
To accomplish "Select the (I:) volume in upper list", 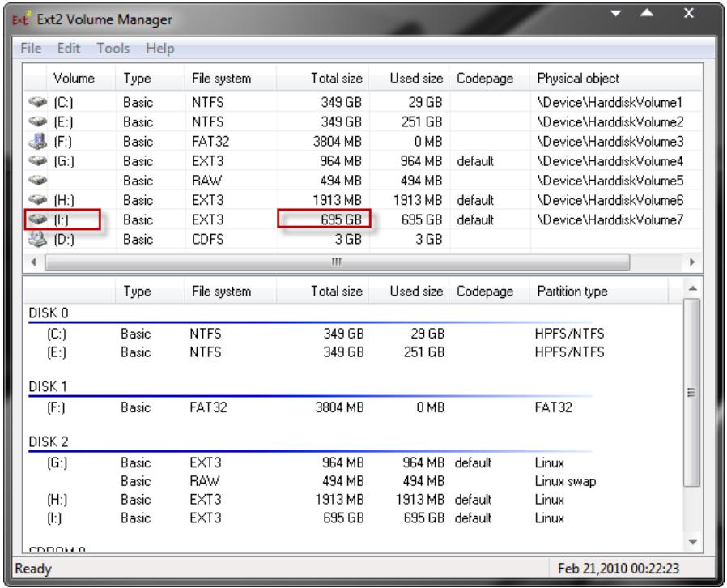I will click(62, 219).
